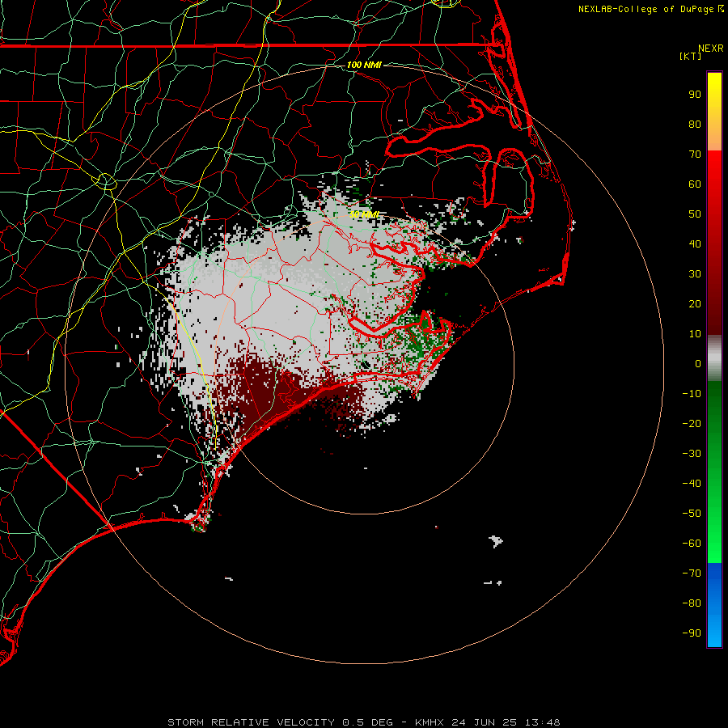Select the -80 value on the velocity scale
This screenshot has height=728, width=728.
[x=692, y=603]
